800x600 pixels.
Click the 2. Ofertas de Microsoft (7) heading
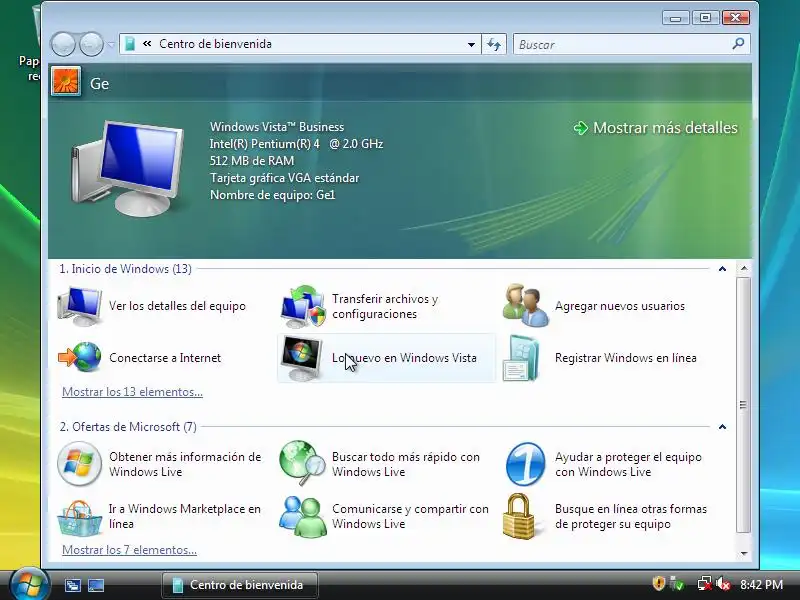pyautogui.click(x=128, y=427)
